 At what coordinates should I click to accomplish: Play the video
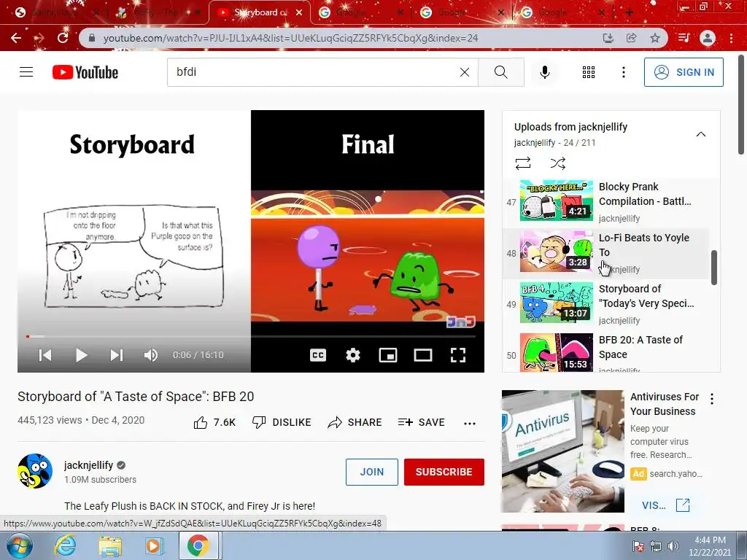point(81,355)
